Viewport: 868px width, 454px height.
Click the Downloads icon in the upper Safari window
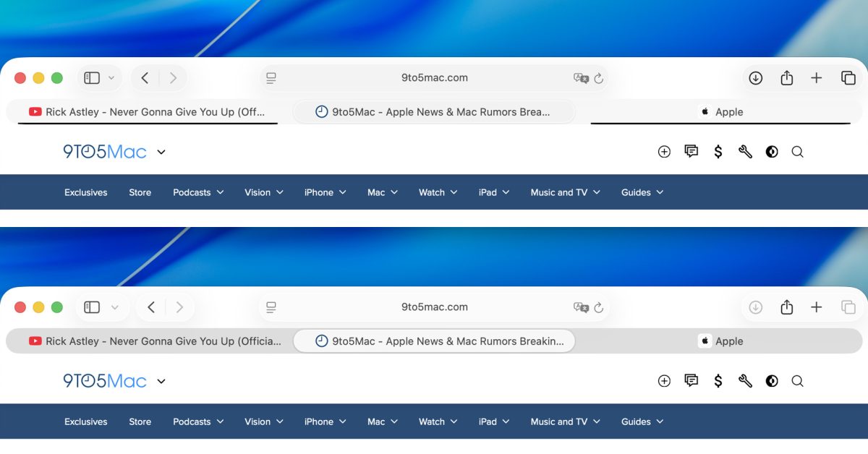tap(755, 78)
